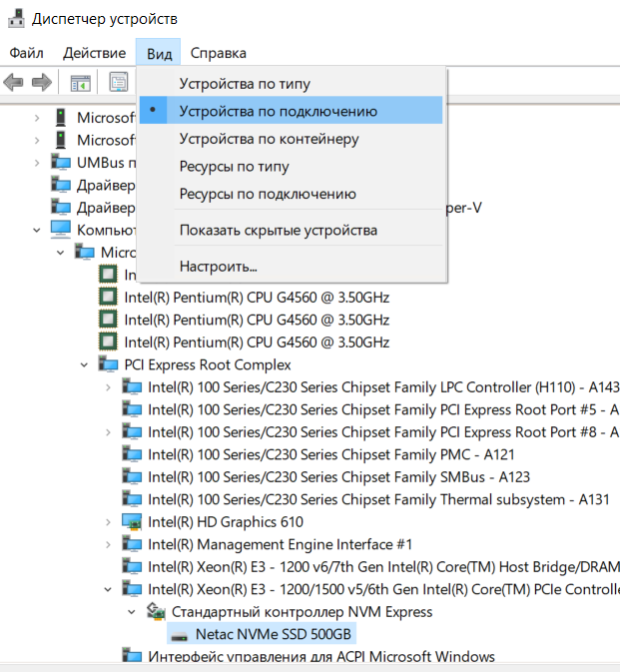Screen dimensions: 620x672
Task: Collapse the PCI Express Root Complex node
Action: (85, 364)
